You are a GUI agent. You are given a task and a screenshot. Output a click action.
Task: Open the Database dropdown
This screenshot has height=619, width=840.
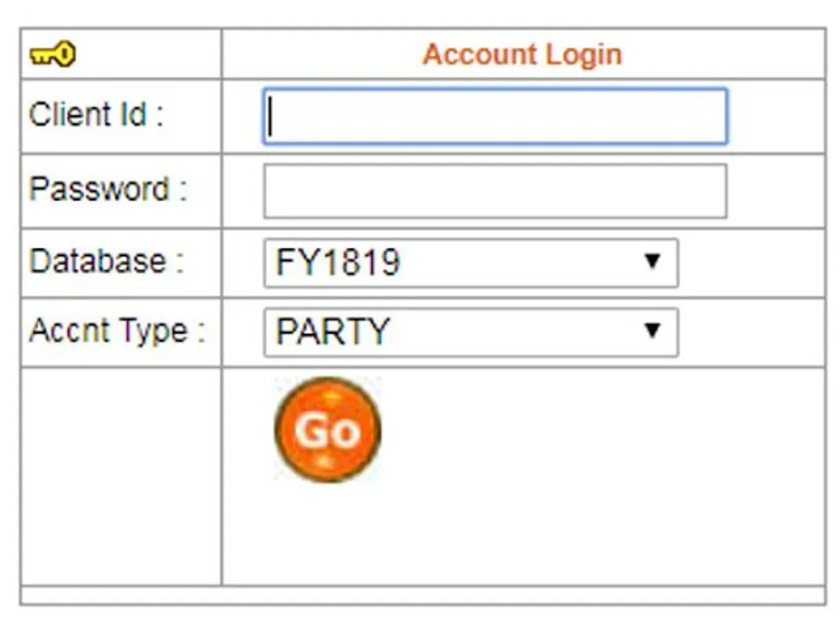point(470,263)
